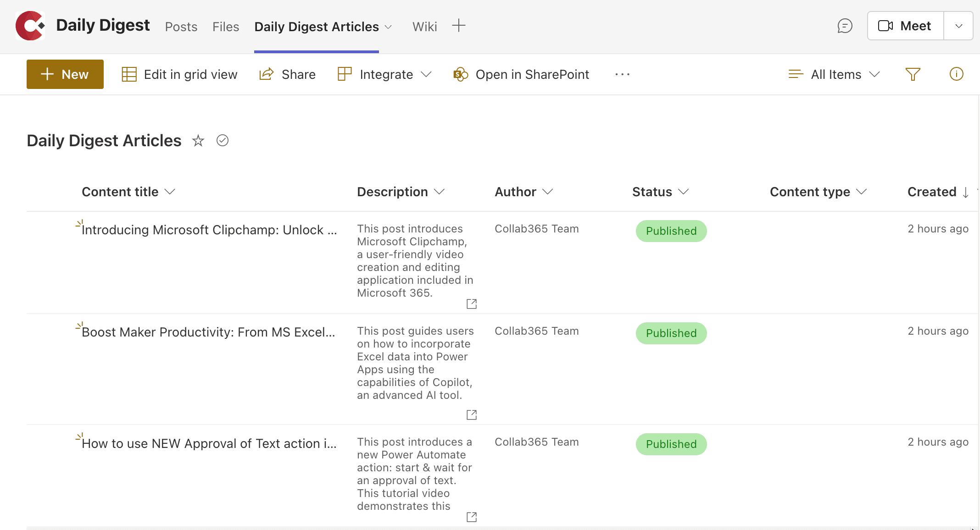The image size is (980, 530).
Task: Open the filter pane
Action: pos(913,74)
